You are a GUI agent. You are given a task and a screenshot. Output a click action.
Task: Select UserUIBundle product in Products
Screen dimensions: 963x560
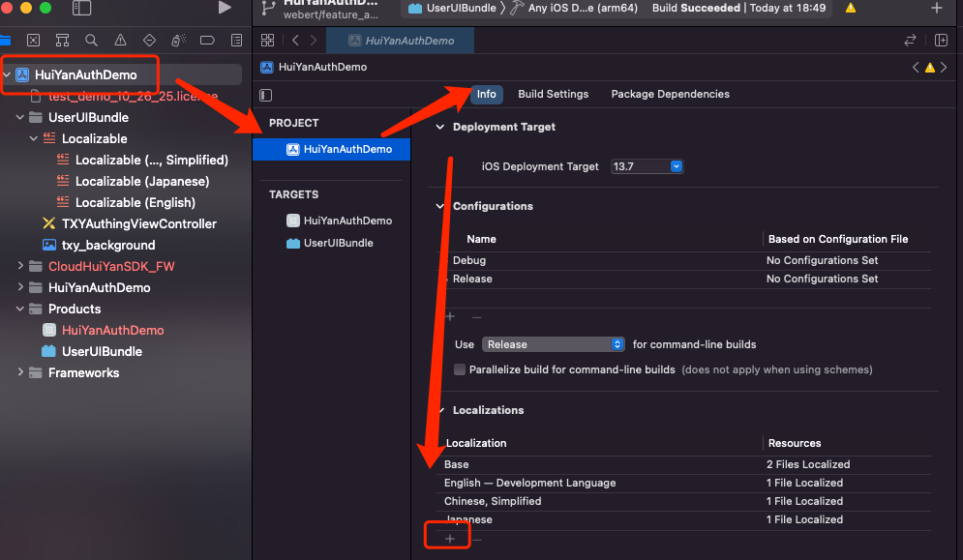[92, 352]
